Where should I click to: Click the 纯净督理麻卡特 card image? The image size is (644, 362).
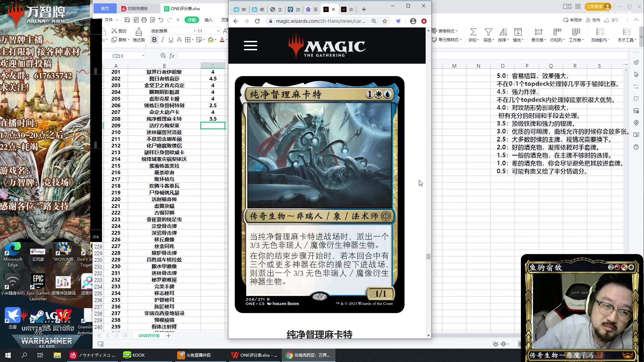coord(320,194)
